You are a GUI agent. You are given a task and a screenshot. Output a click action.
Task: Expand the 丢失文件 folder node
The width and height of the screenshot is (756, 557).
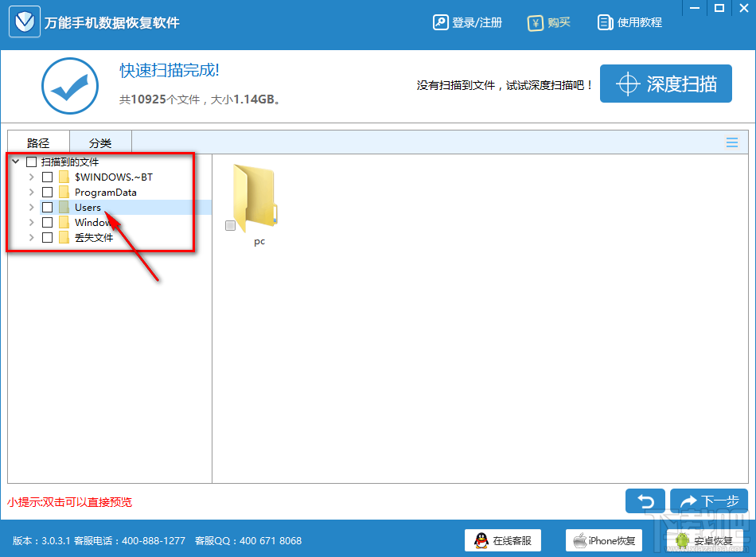click(31, 237)
